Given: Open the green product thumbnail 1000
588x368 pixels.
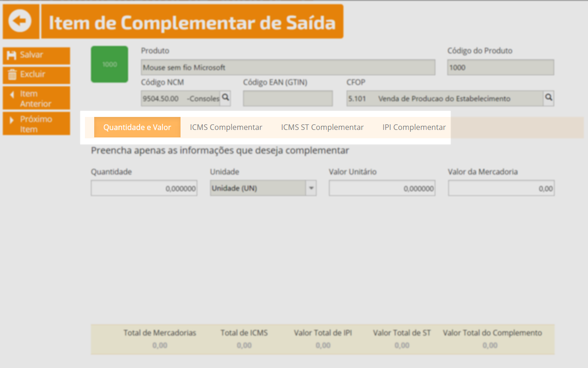Looking at the screenshot, I should click(x=110, y=64).
